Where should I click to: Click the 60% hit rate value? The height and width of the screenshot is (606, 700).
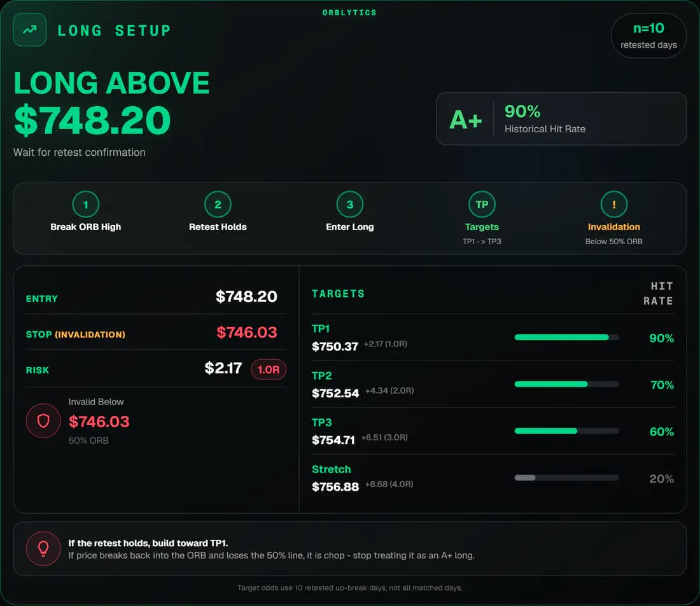[x=662, y=432]
